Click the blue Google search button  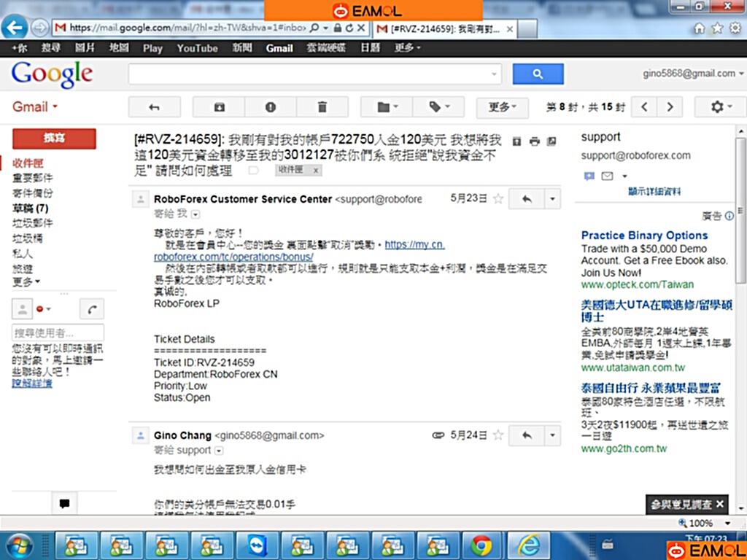(538, 74)
